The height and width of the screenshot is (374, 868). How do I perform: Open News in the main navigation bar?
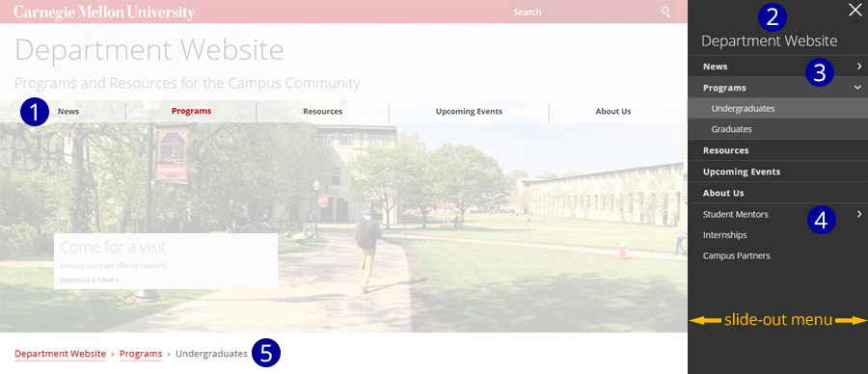coord(68,111)
